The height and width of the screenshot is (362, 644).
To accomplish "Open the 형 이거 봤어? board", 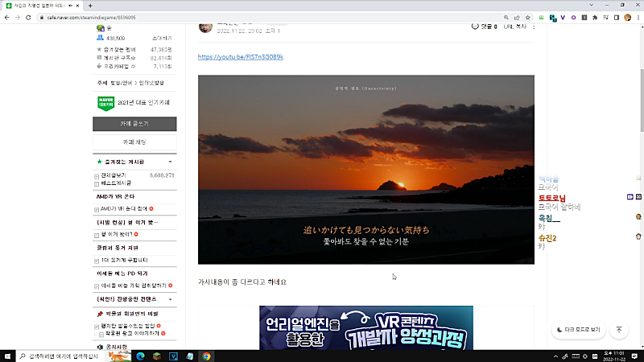I will 117,234.
